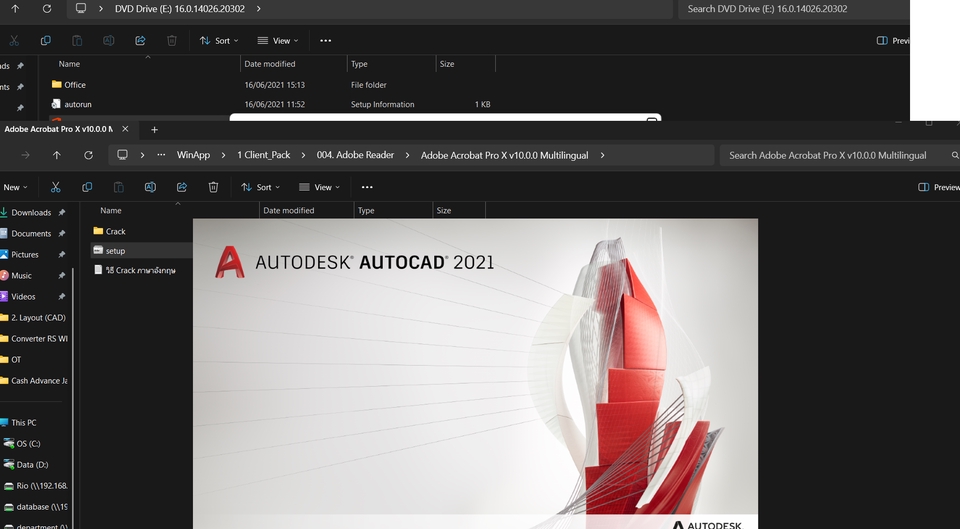Image resolution: width=960 pixels, height=529 pixels.
Task: Click PC icon in Adobe Acrobat address bar
Action: pyautogui.click(x=122, y=155)
